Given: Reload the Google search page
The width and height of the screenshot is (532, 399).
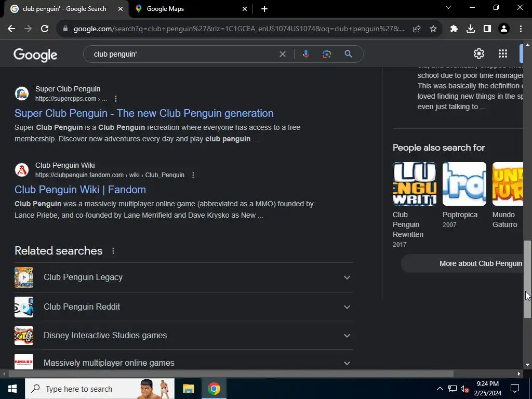Looking at the screenshot, I should [x=45, y=29].
